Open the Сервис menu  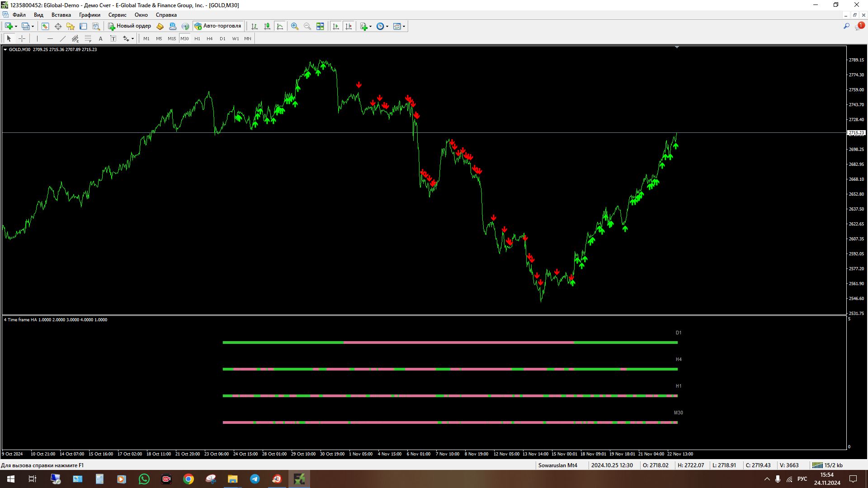(117, 15)
